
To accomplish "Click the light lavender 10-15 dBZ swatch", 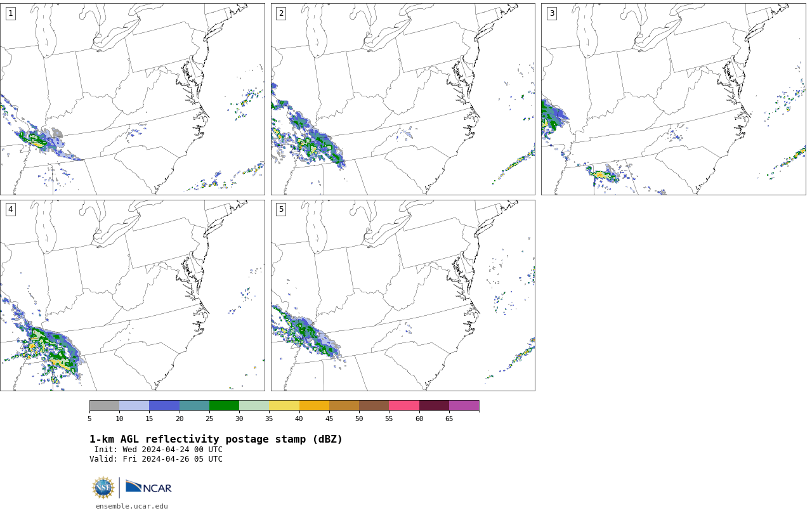I will pyautogui.click(x=134, y=406).
